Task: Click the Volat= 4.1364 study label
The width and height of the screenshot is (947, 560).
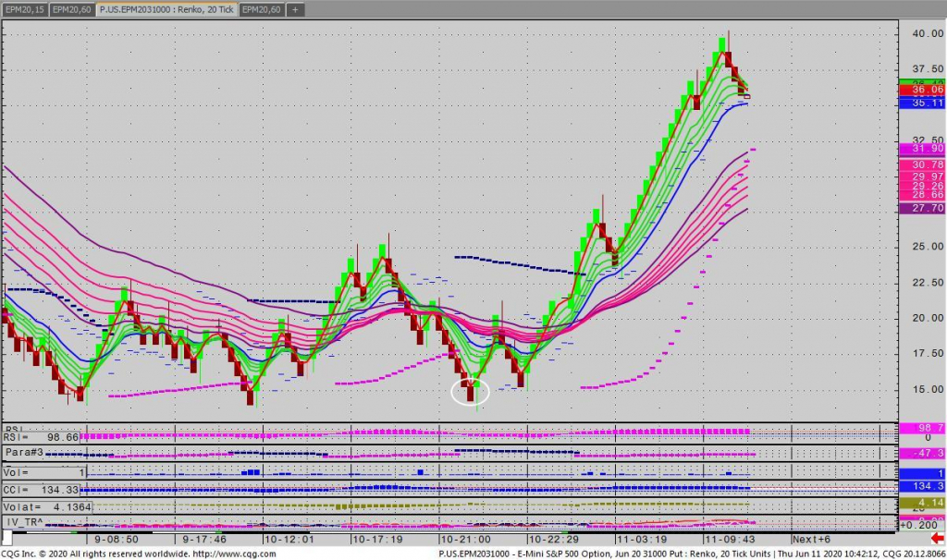Action: click(x=48, y=507)
